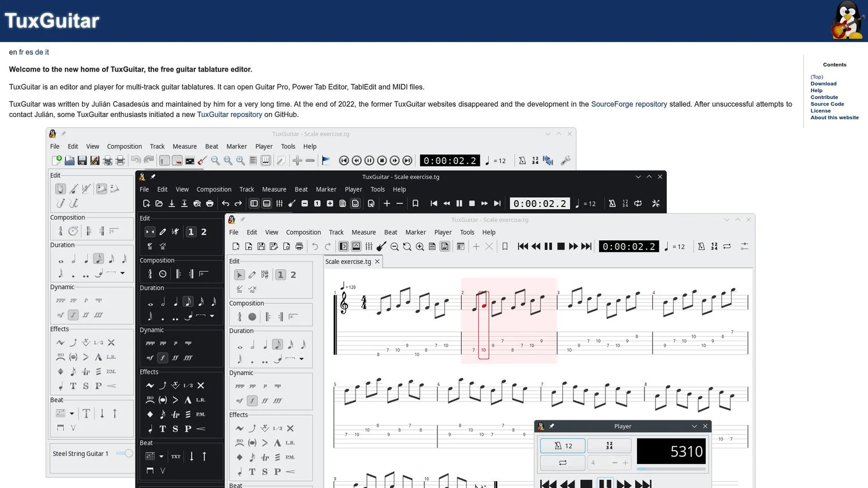The height and width of the screenshot is (488, 868).
Task: Open the chord dropdown arrow in the dark Beat panel
Action: pos(162,456)
